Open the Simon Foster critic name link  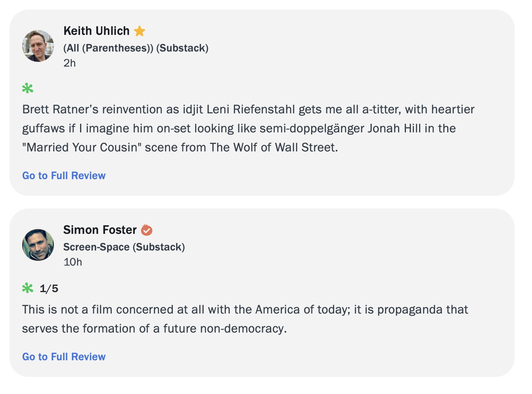click(x=100, y=230)
